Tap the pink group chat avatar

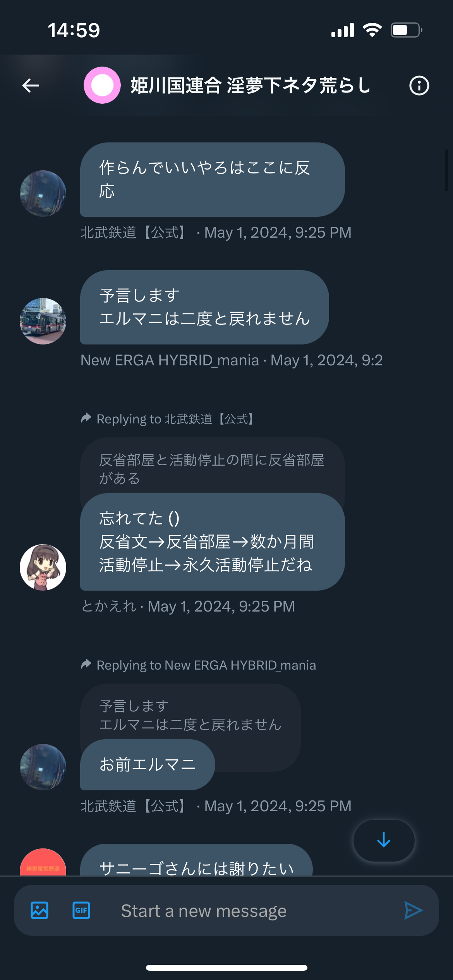tap(102, 85)
